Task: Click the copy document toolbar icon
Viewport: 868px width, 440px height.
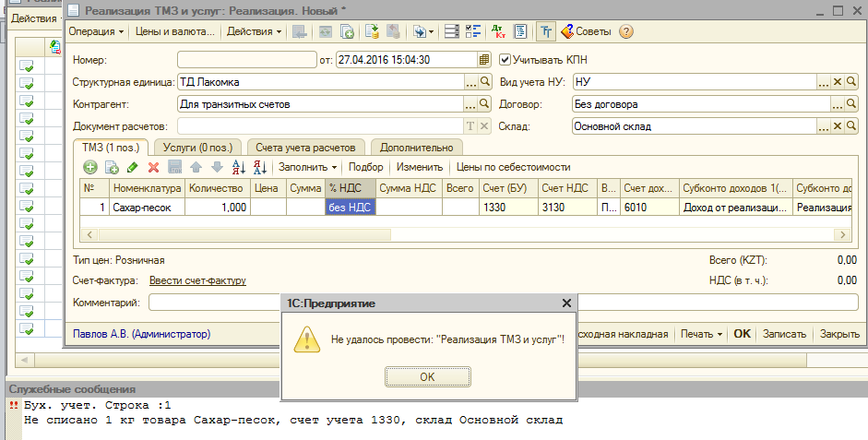Action: click(x=347, y=31)
